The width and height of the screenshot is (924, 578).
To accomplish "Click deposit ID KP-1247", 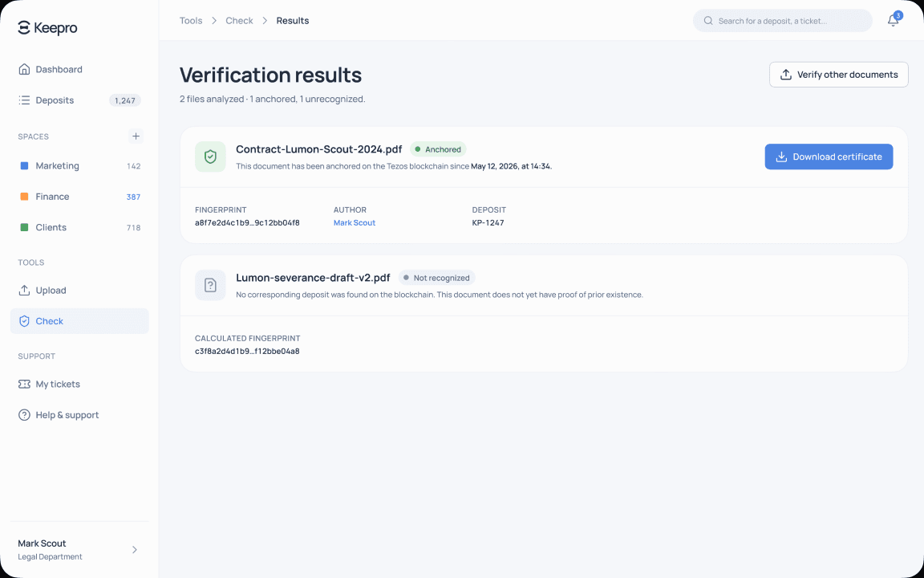I will [x=488, y=223].
